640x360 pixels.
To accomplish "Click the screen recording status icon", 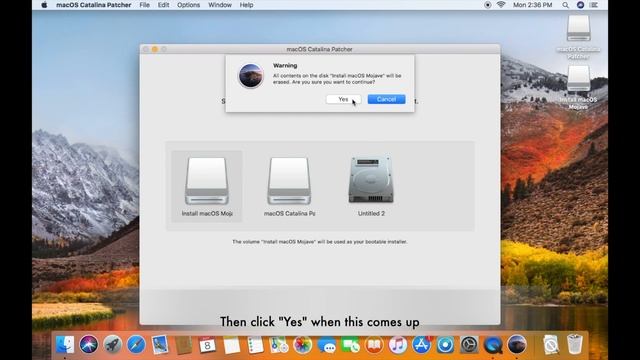I will [487, 5].
